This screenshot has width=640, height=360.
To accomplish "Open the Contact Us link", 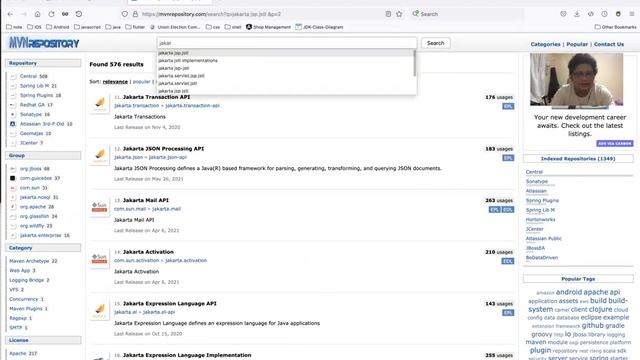I will point(609,44).
